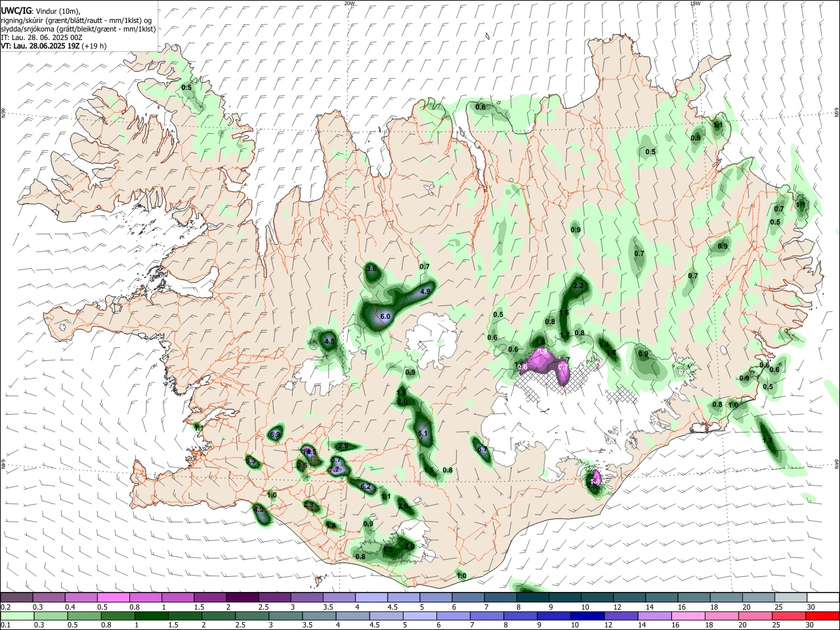Image resolution: width=840 pixels, height=630 pixels.
Task: Click the lightest green 0.1–0.3 rain legend swatch
Action: (x=16, y=616)
